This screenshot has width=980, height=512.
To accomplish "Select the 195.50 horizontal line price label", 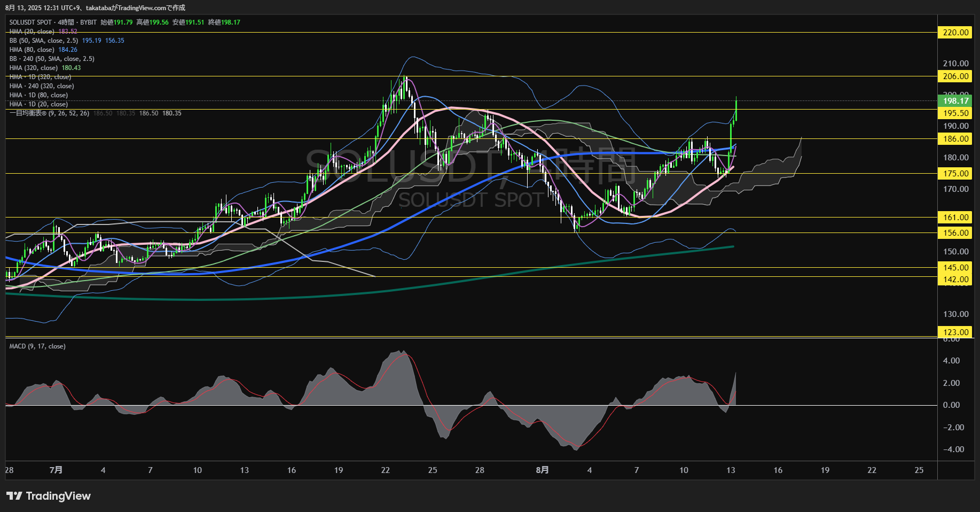I will (955, 113).
